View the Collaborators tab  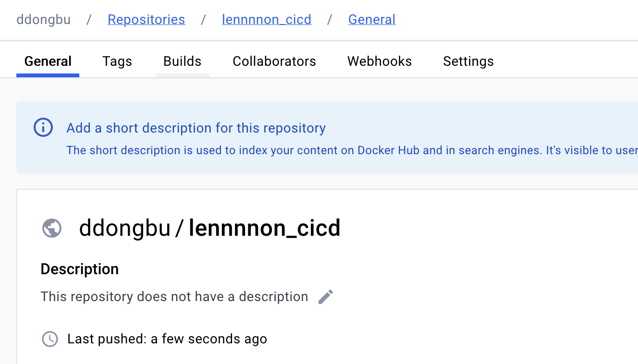coord(274,61)
